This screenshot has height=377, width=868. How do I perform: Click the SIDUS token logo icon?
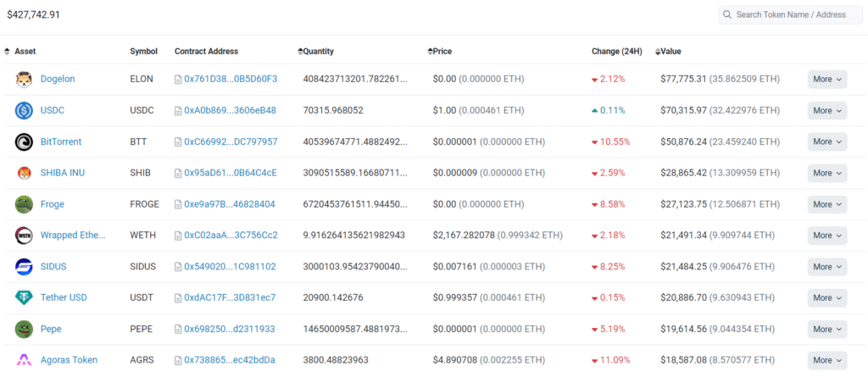pos(24,266)
